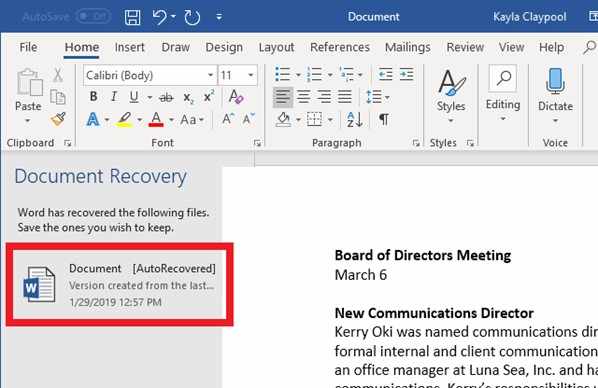Toggle Subscript formatting
598x388 pixels.
point(188,98)
